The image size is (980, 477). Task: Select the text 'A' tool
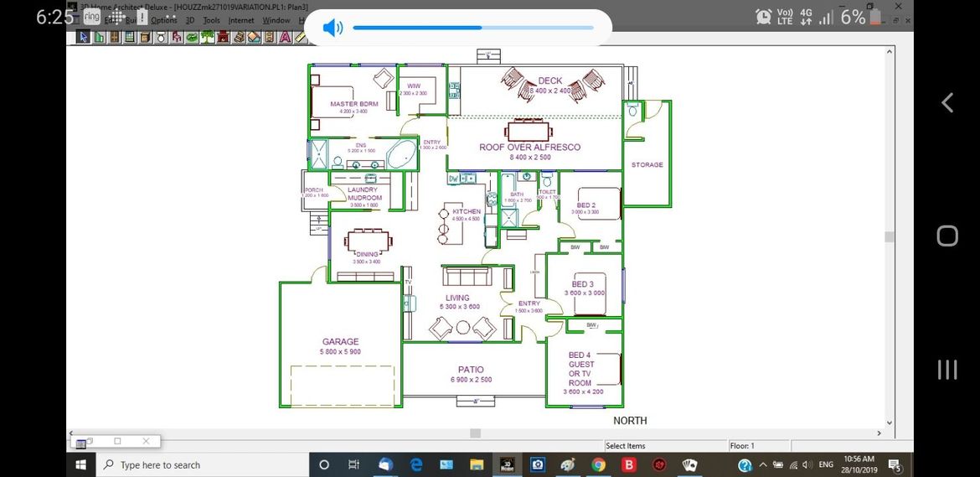point(285,37)
